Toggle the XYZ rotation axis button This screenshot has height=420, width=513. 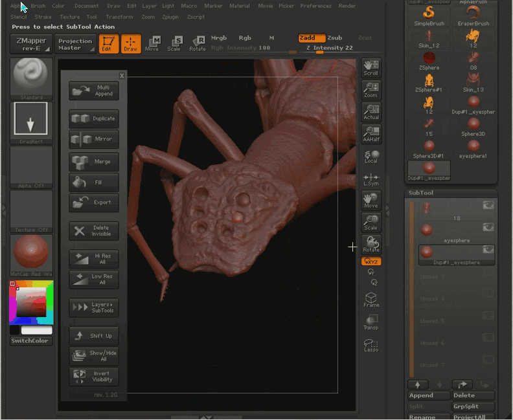click(x=370, y=261)
